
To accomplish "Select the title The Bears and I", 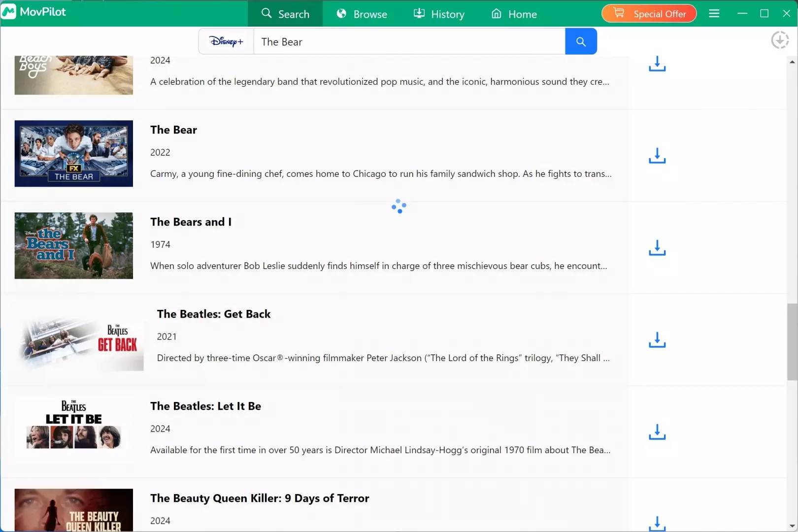I will [x=191, y=222].
